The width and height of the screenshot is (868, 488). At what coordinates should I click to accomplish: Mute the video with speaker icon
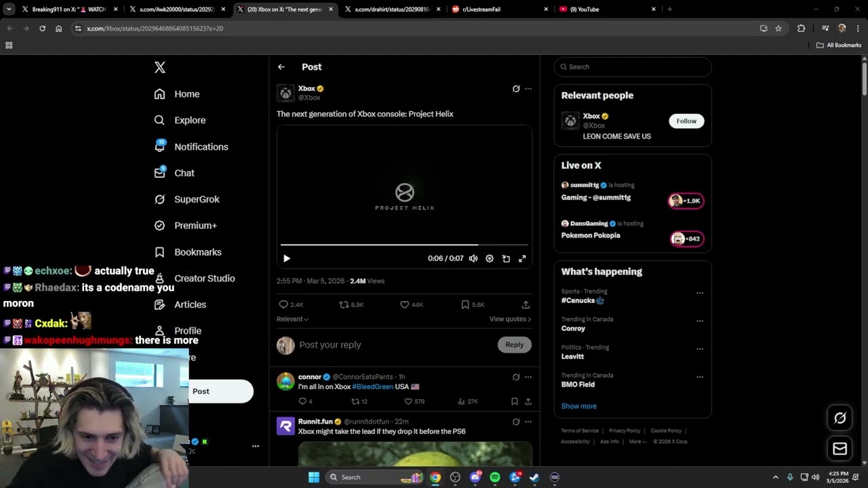click(473, 258)
